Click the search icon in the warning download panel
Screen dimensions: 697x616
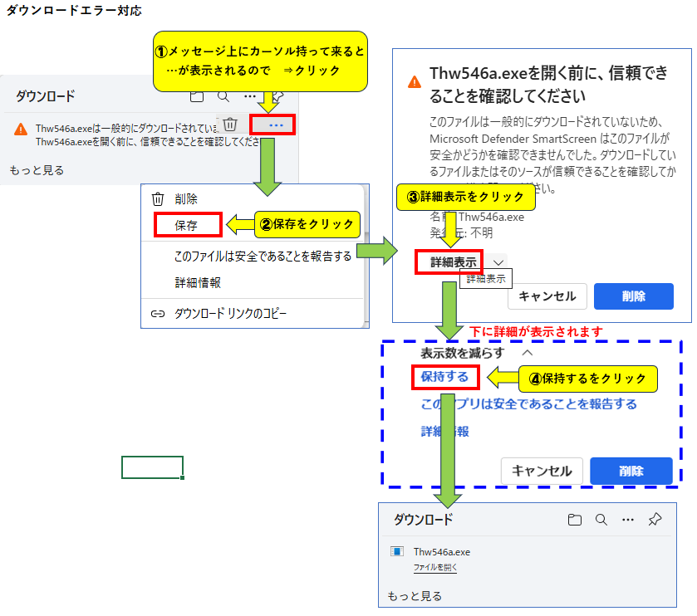(x=223, y=96)
